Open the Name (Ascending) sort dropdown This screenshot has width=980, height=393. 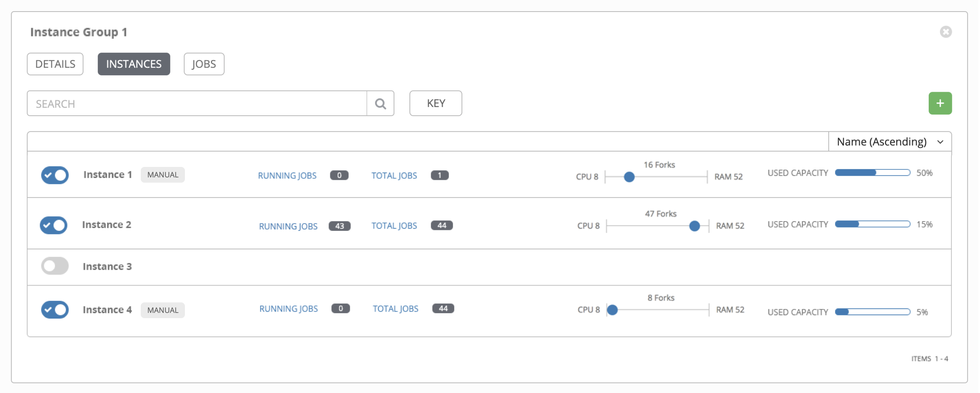tap(889, 141)
